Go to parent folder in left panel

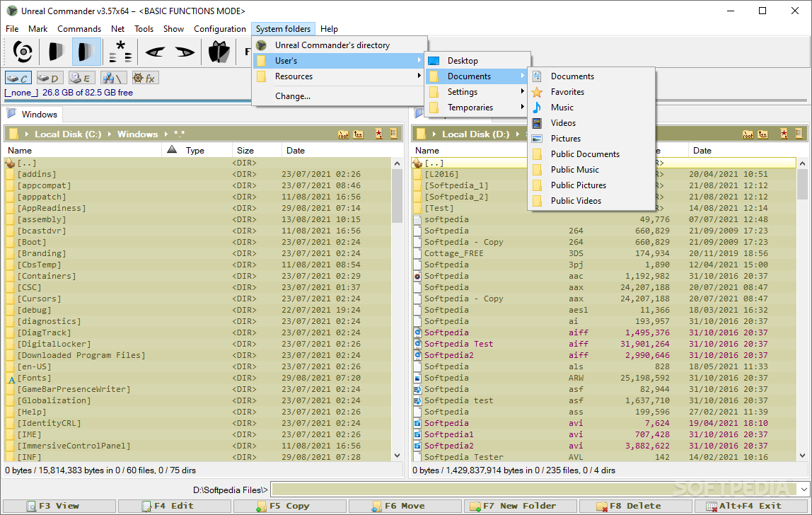coord(359,134)
